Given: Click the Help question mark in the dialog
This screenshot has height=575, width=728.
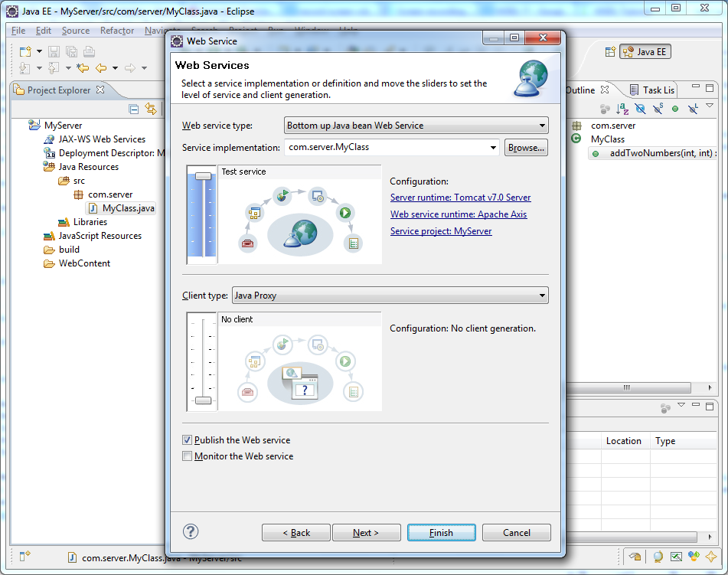Looking at the screenshot, I should click(191, 531).
